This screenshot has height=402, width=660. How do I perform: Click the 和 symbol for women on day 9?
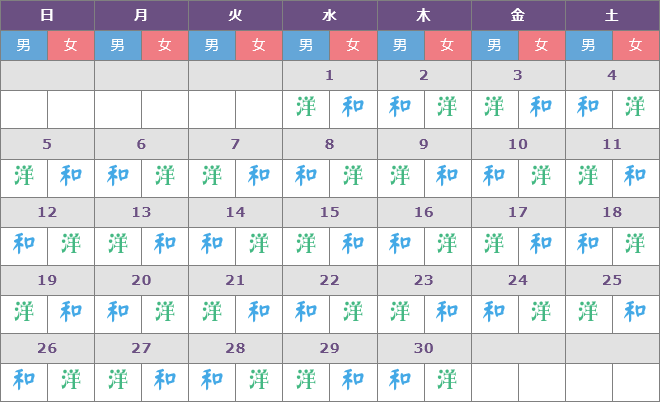[447, 176]
